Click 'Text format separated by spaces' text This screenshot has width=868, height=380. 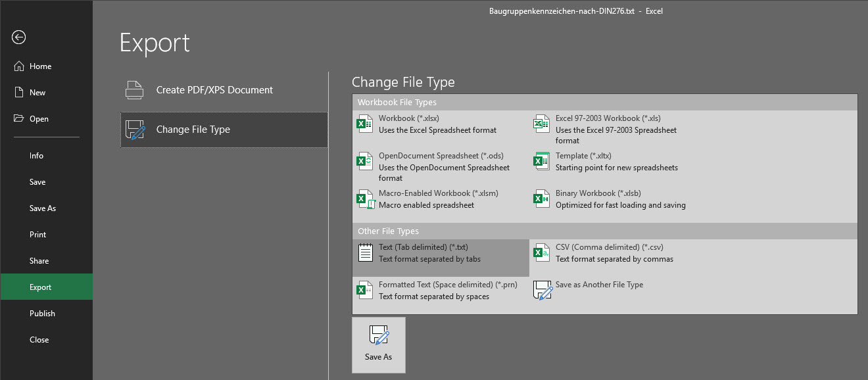[434, 297]
